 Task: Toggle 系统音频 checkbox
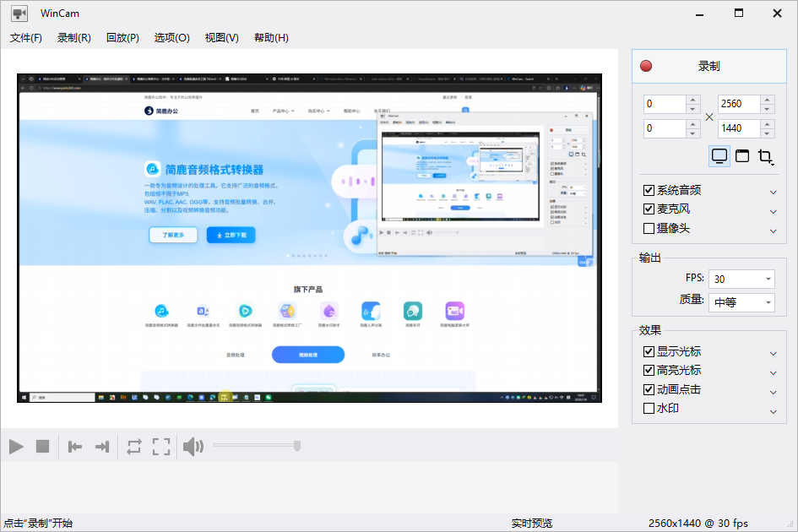tap(649, 190)
